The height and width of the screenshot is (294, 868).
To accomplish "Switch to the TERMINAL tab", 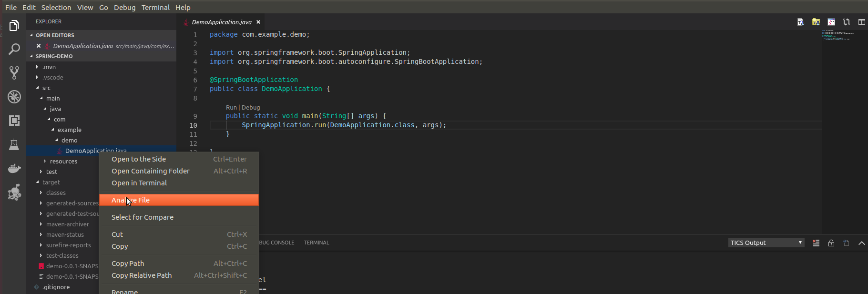I will tap(317, 243).
